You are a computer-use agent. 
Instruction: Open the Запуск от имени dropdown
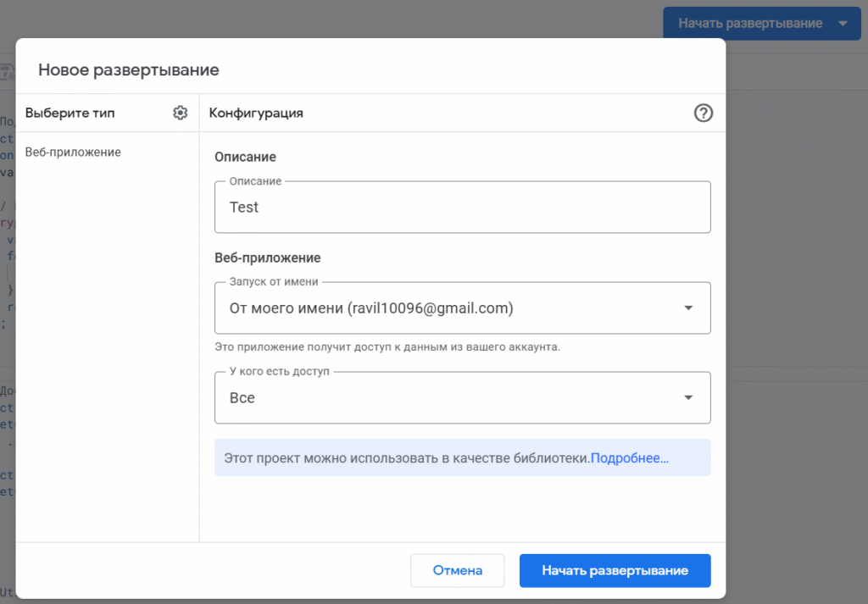pyautogui.click(x=449, y=308)
